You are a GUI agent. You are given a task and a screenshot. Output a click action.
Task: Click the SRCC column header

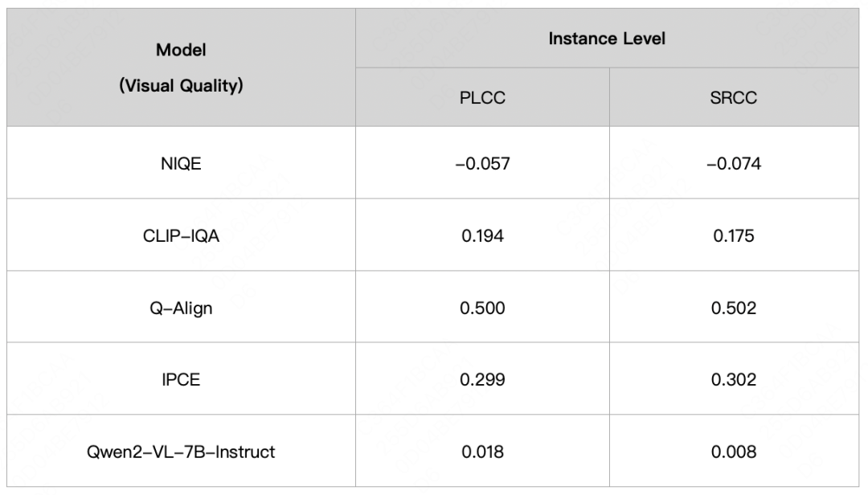click(734, 97)
